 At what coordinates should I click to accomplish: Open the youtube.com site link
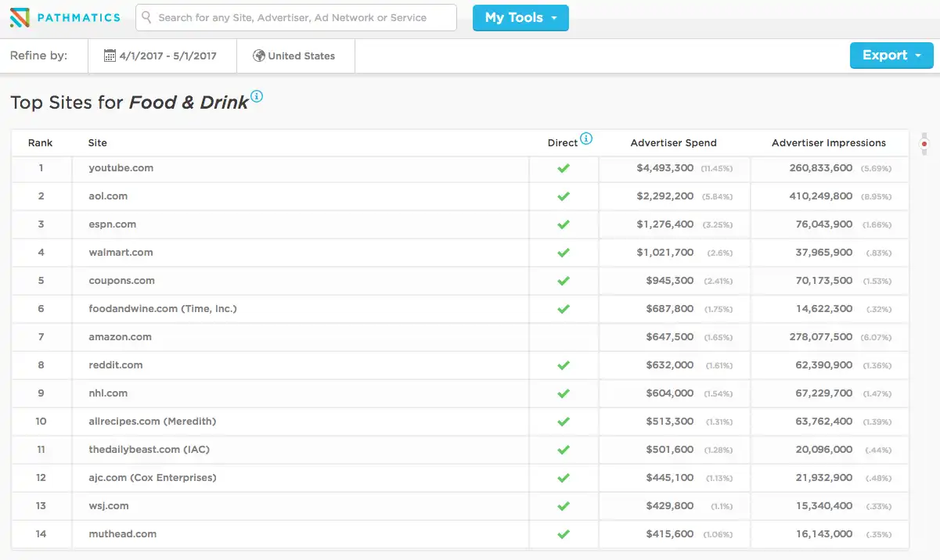click(121, 168)
